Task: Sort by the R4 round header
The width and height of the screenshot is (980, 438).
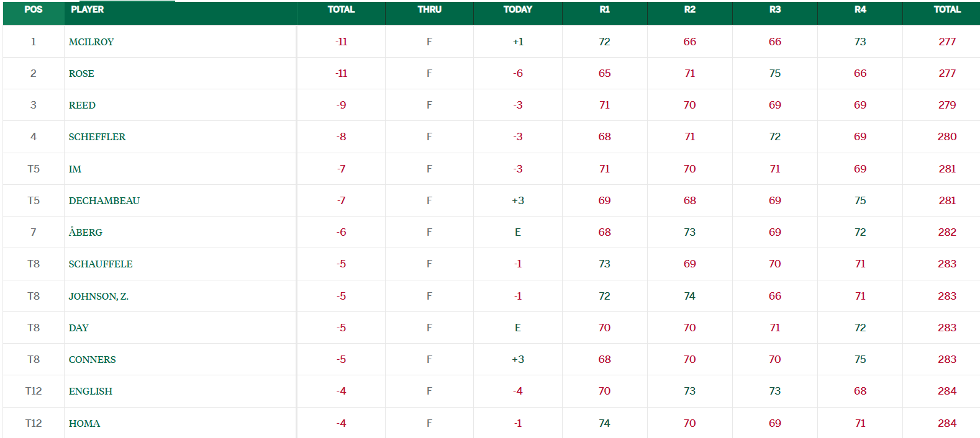Action: (860, 9)
